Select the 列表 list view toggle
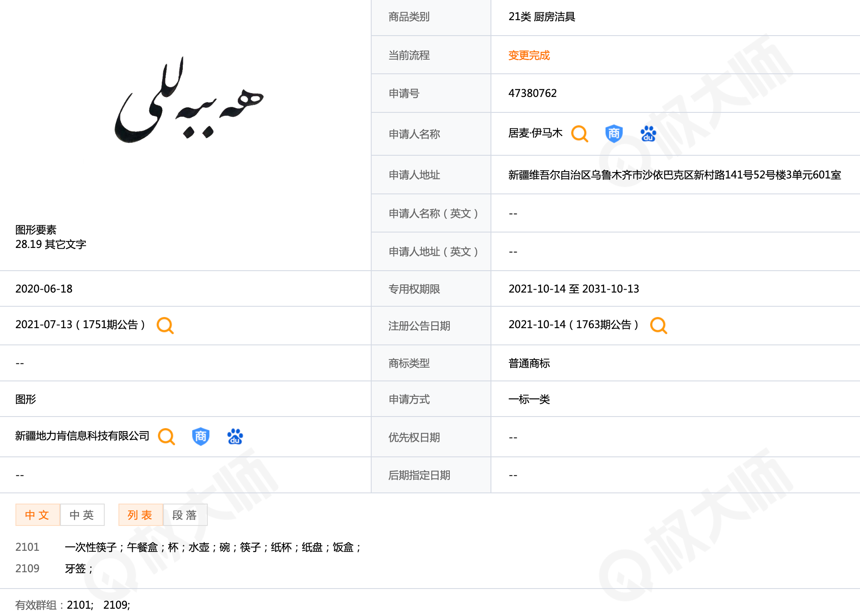Viewport: 860px width, 616px height. (140, 515)
